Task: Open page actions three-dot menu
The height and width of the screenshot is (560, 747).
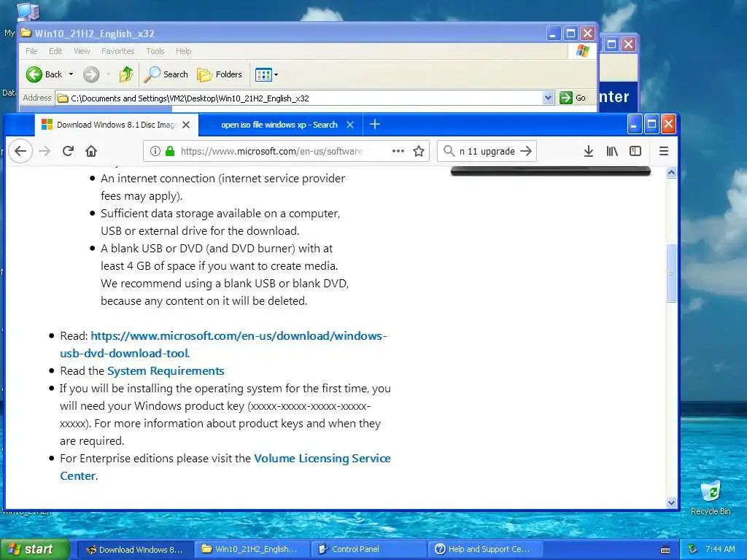Action: pos(398,151)
